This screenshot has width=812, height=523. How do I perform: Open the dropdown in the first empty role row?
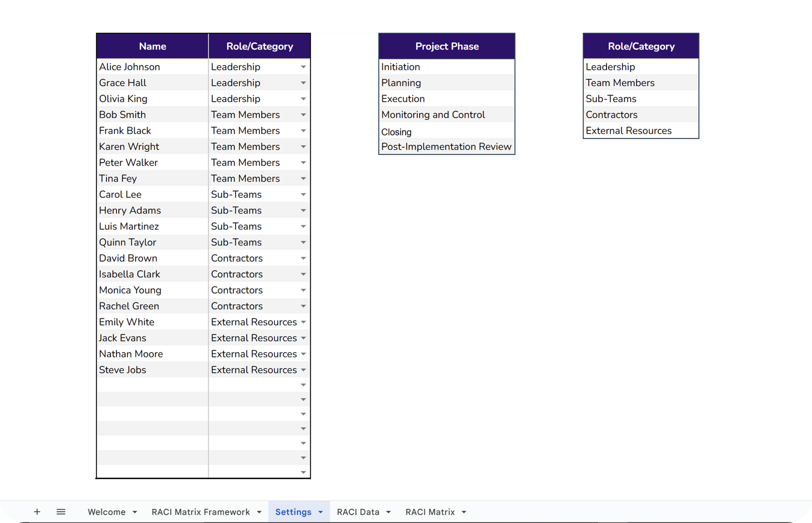[303, 385]
